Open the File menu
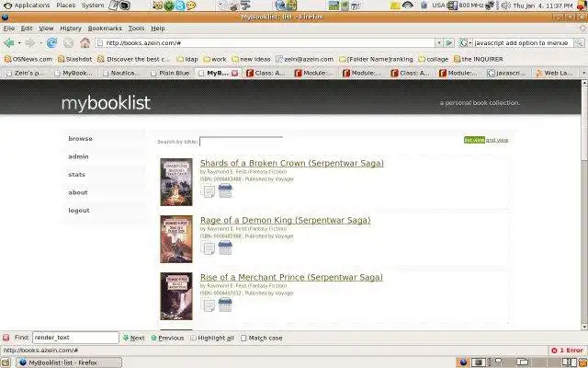This screenshot has height=368, width=588. coord(8,29)
